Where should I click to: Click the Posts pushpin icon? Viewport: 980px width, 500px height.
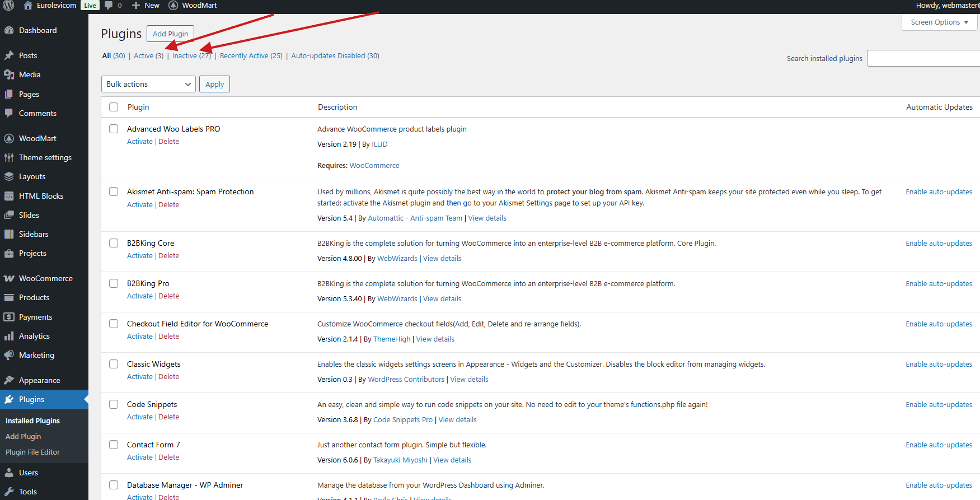pos(9,55)
